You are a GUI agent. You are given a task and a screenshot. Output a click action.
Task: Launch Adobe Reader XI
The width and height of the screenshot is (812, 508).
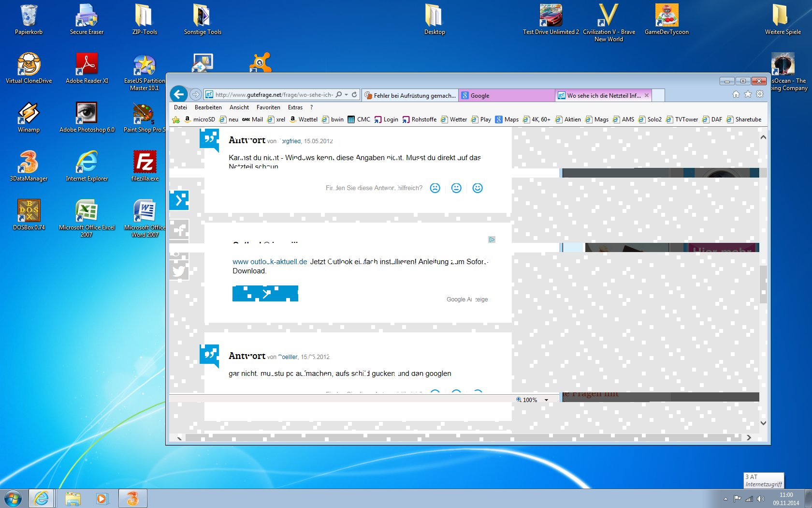pos(87,68)
